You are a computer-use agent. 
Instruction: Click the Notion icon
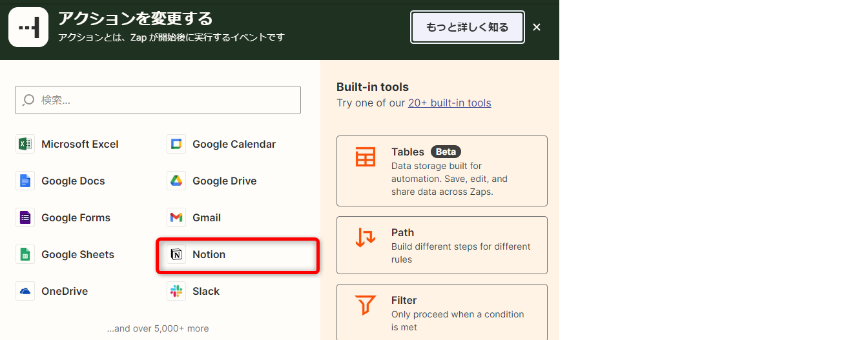coord(176,254)
